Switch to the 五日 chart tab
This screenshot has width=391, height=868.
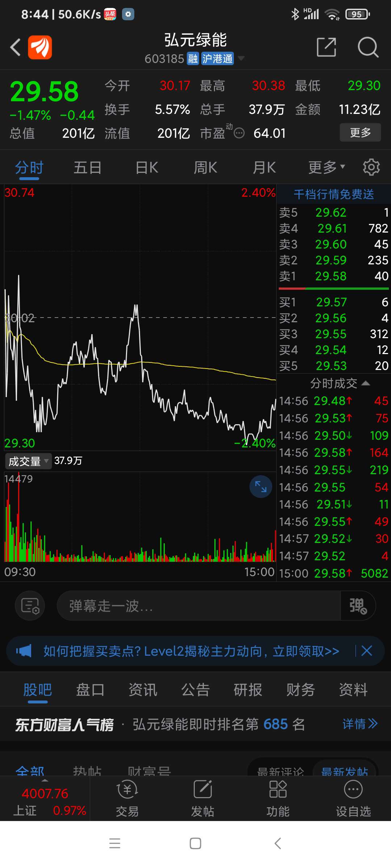pyautogui.click(x=88, y=168)
